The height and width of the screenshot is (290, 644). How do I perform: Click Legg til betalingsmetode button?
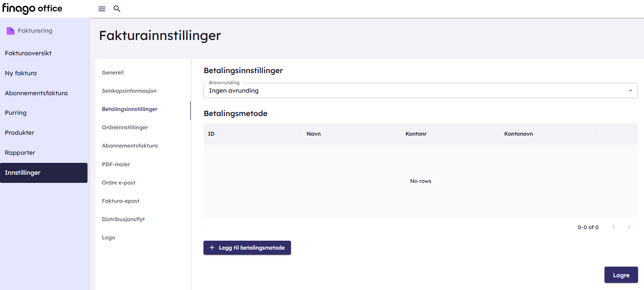pos(247,247)
